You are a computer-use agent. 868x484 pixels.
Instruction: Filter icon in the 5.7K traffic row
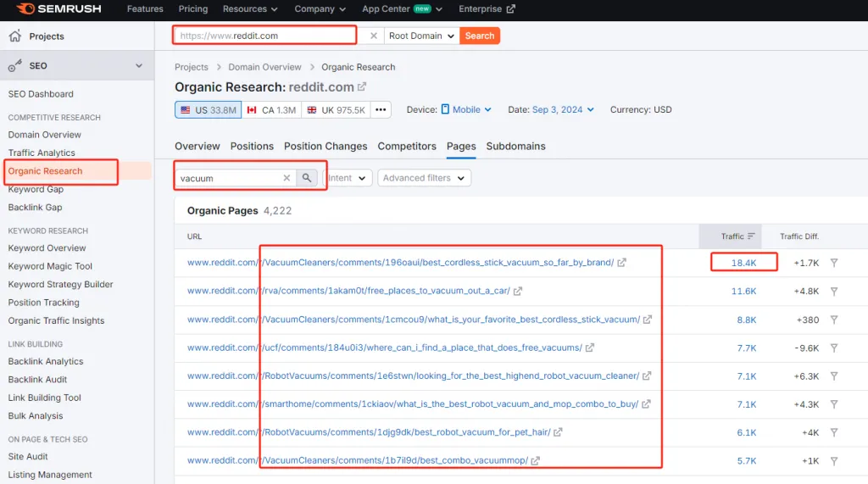[x=834, y=461]
